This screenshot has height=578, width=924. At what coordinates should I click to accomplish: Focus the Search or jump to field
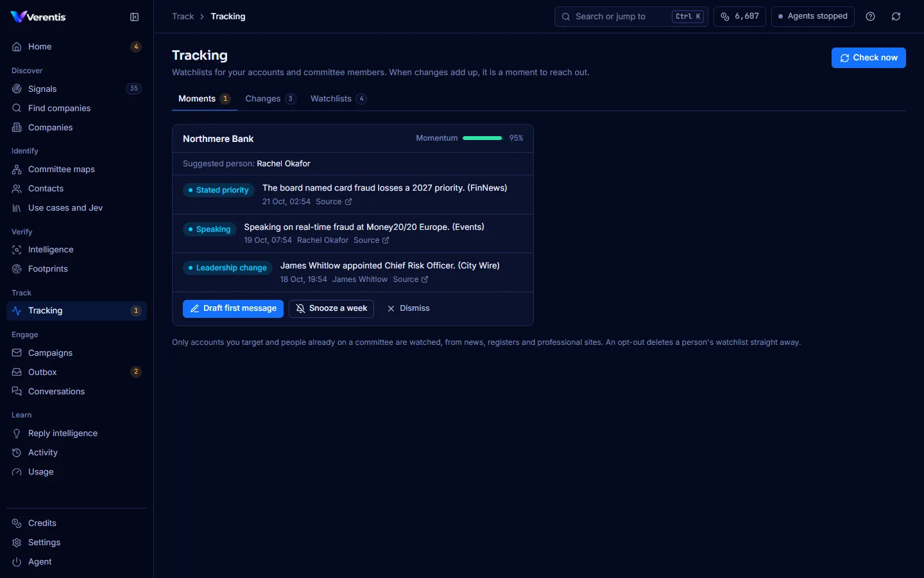[x=631, y=17]
